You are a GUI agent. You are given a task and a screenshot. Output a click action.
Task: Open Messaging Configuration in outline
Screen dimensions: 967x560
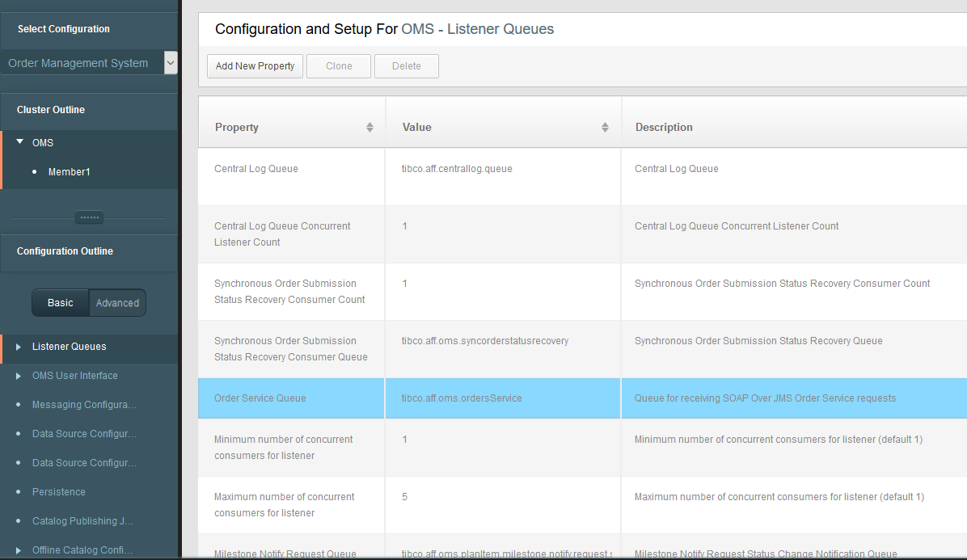[x=84, y=405]
